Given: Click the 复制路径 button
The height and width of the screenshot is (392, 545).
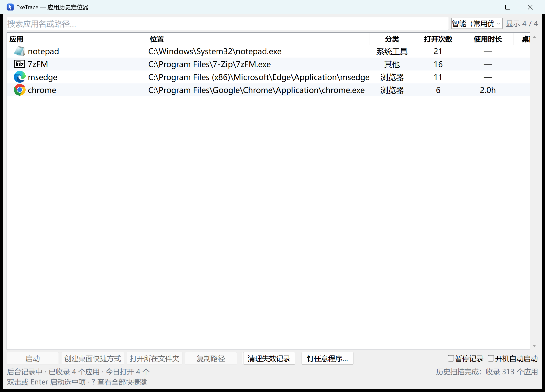Looking at the screenshot, I should (211, 358).
